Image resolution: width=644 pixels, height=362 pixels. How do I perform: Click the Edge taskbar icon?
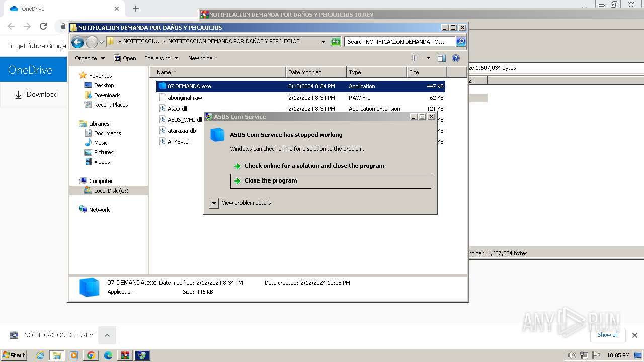point(108,355)
